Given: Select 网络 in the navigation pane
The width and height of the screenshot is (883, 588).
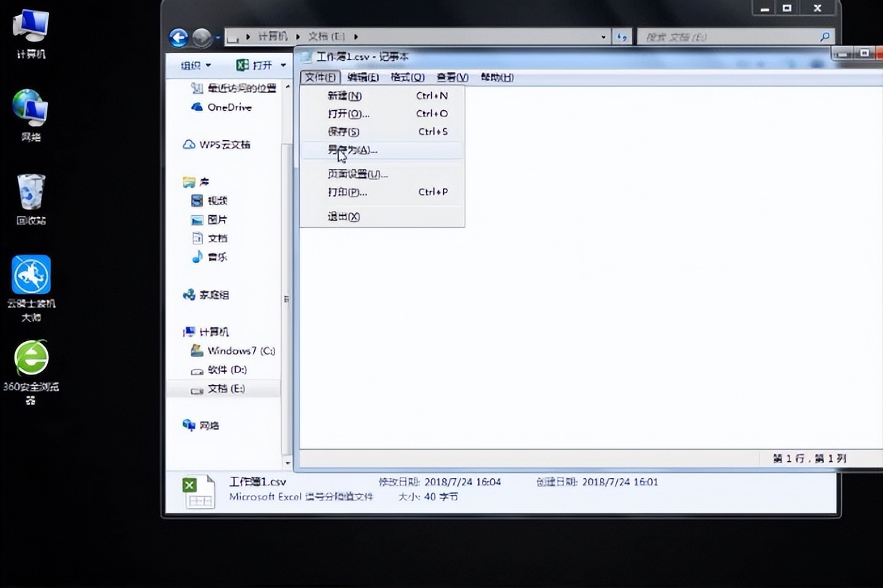Looking at the screenshot, I should coord(200,426).
